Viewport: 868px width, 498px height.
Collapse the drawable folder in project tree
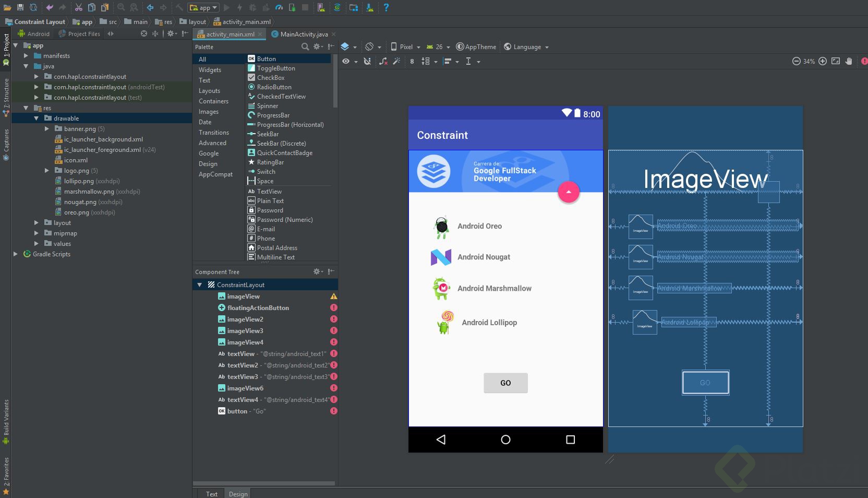(37, 118)
